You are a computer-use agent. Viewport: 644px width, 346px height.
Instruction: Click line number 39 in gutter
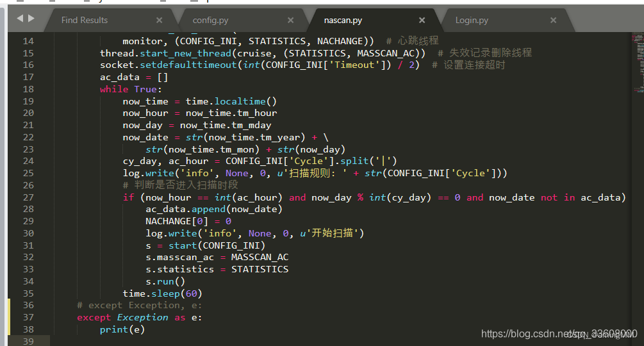point(28,341)
